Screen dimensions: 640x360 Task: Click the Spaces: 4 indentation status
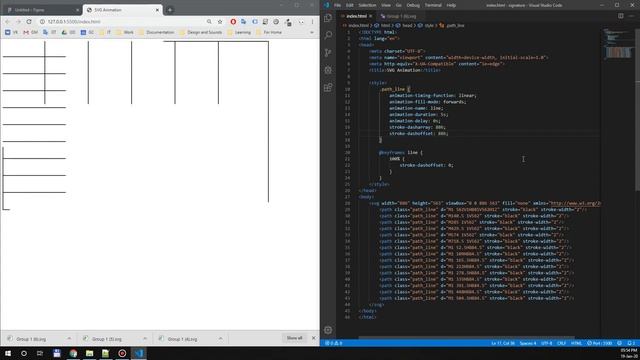pyautogui.click(x=528, y=343)
